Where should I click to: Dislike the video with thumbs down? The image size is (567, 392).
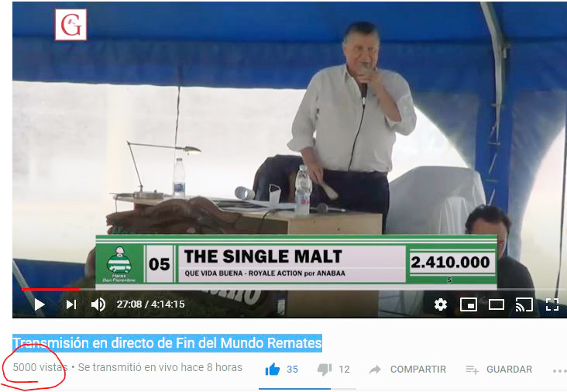[325, 370]
